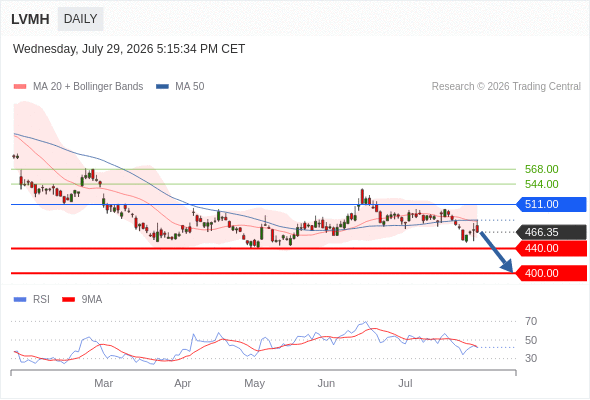The image size is (590, 400).
Task: Click the RSI blue legend swatch
Action: [20, 300]
